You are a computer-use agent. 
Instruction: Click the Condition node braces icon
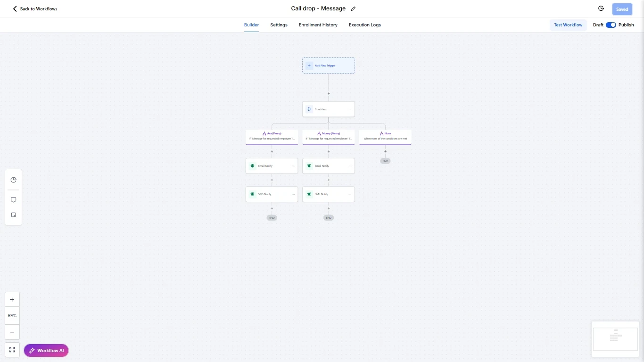(x=309, y=109)
